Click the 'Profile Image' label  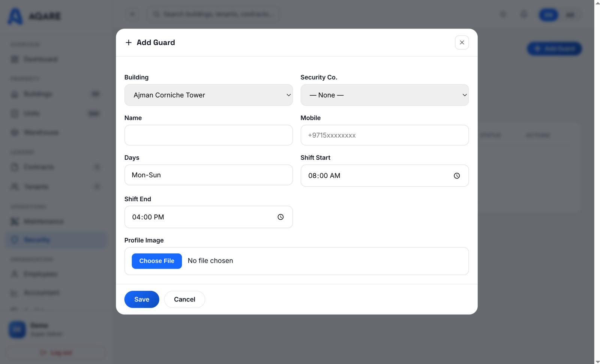(144, 240)
